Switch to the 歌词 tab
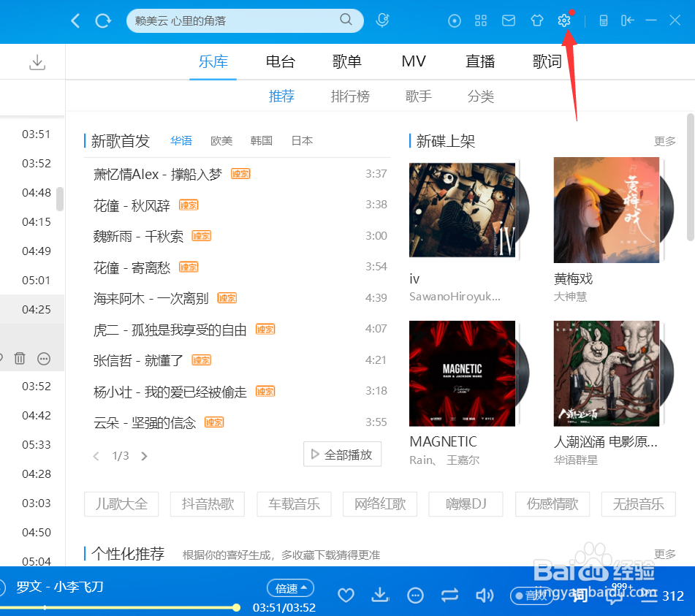This screenshot has height=616, width=695. [x=547, y=61]
